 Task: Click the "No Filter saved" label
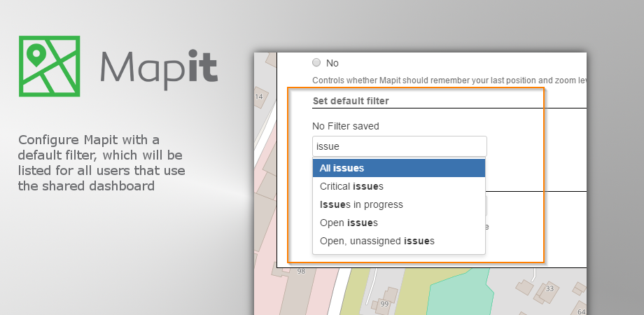click(345, 126)
